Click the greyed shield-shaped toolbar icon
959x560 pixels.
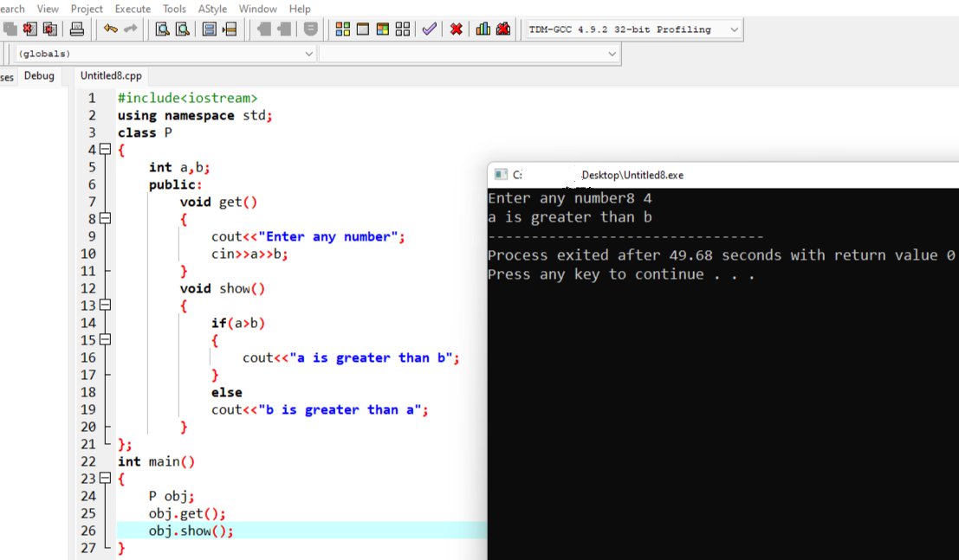(311, 29)
